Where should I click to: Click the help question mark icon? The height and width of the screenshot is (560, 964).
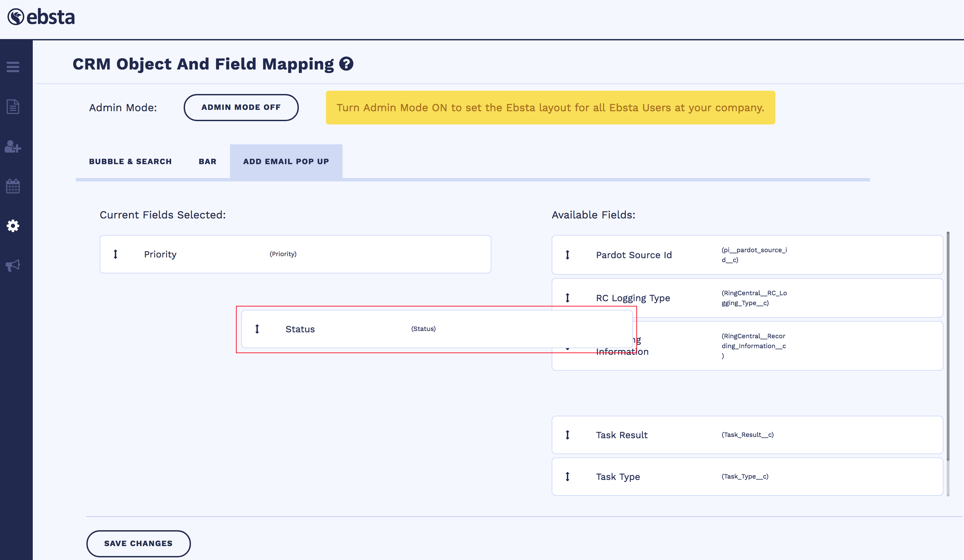[x=346, y=64]
